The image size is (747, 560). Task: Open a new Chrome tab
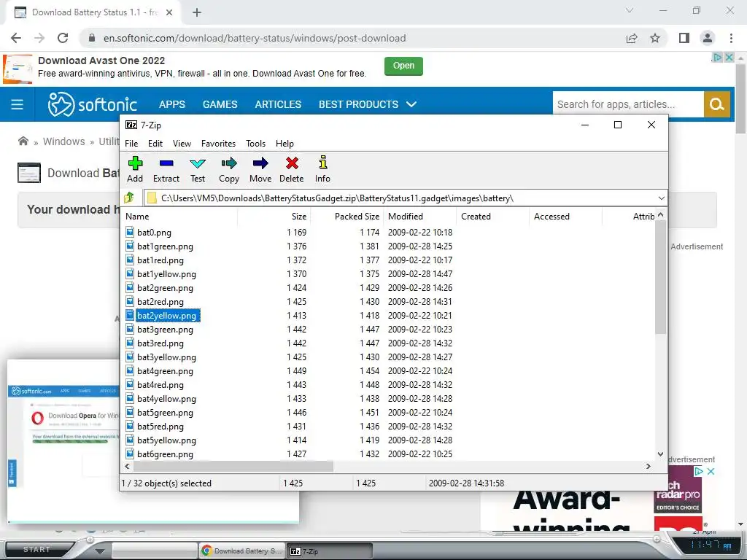tap(197, 12)
